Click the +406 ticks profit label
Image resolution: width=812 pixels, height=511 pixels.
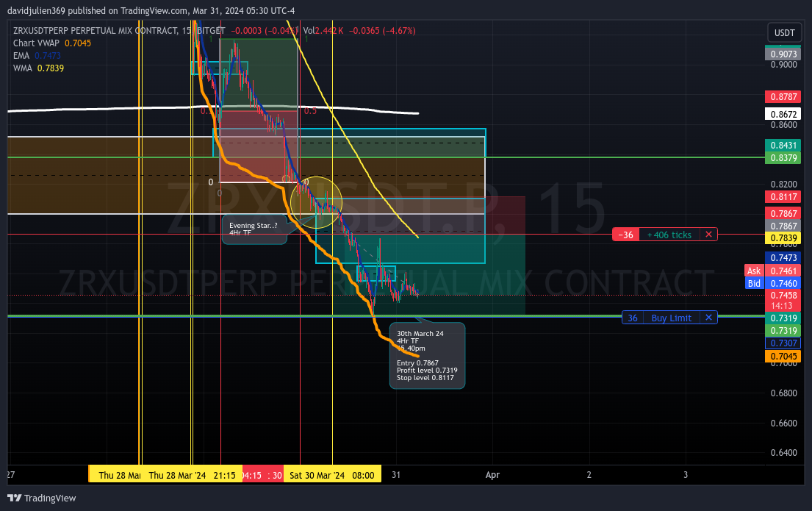click(669, 235)
